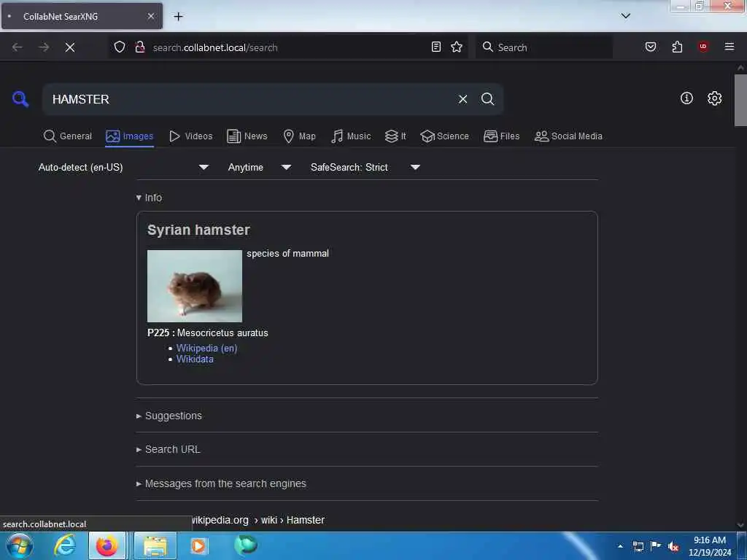
Task: Select the Images search category
Action: click(130, 136)
